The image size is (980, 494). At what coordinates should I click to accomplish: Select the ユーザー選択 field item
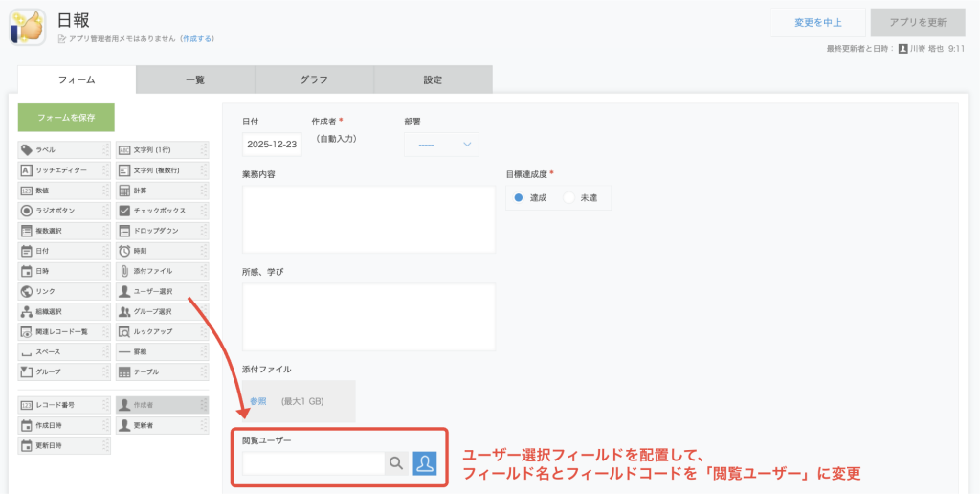click(163, 291)
